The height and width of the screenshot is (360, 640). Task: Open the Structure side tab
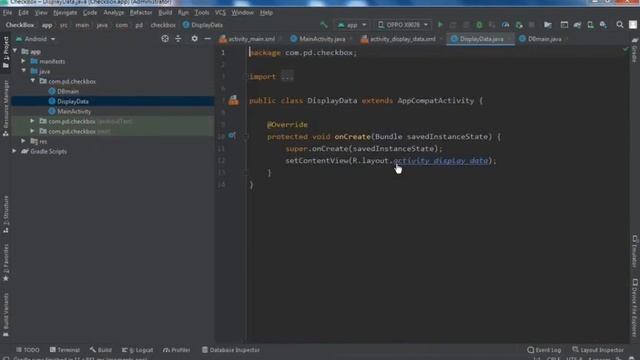coord(6,214)
